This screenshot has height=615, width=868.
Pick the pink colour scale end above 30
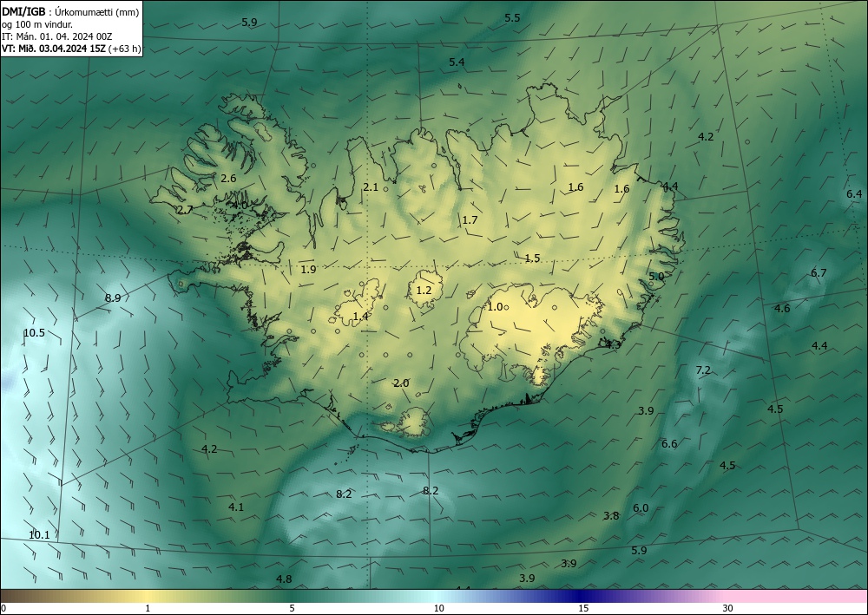point(797,596)
